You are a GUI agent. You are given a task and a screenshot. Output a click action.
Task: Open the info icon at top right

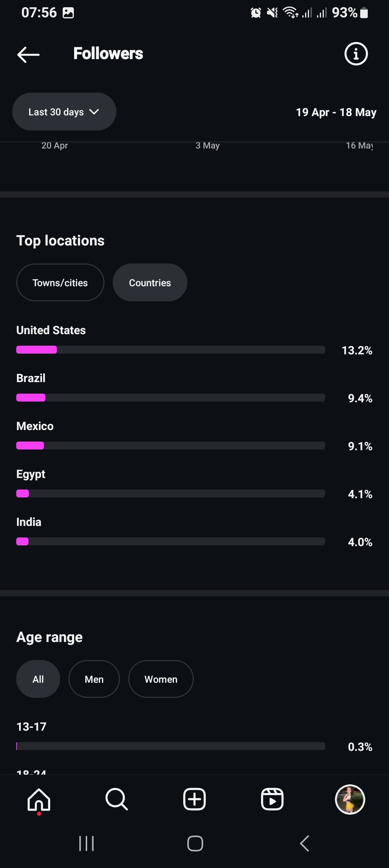click(x=356, y=54)
